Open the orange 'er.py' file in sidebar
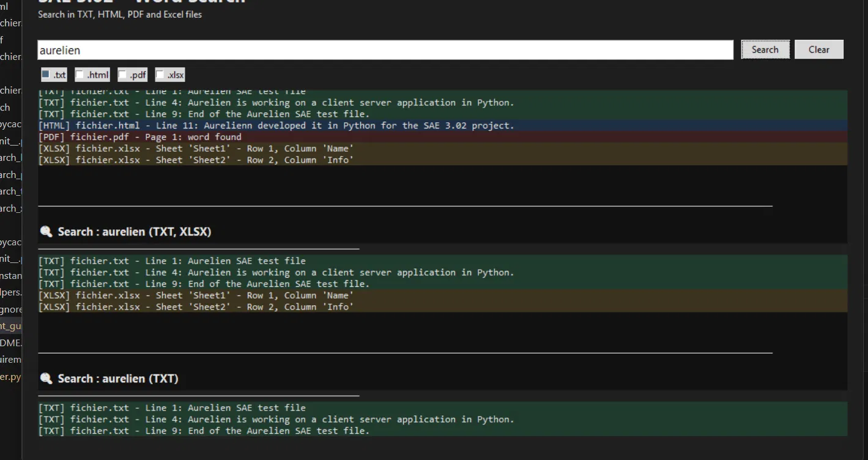Viewport: 868px width, 460px height. point(10,377)
